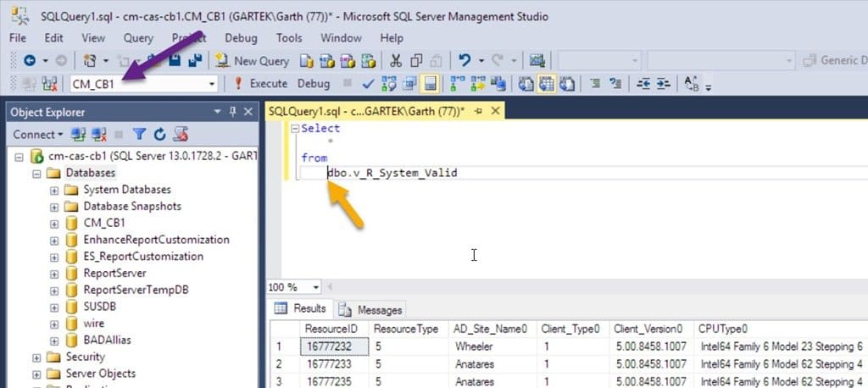Expand the CM_CB1 database node

53,223
